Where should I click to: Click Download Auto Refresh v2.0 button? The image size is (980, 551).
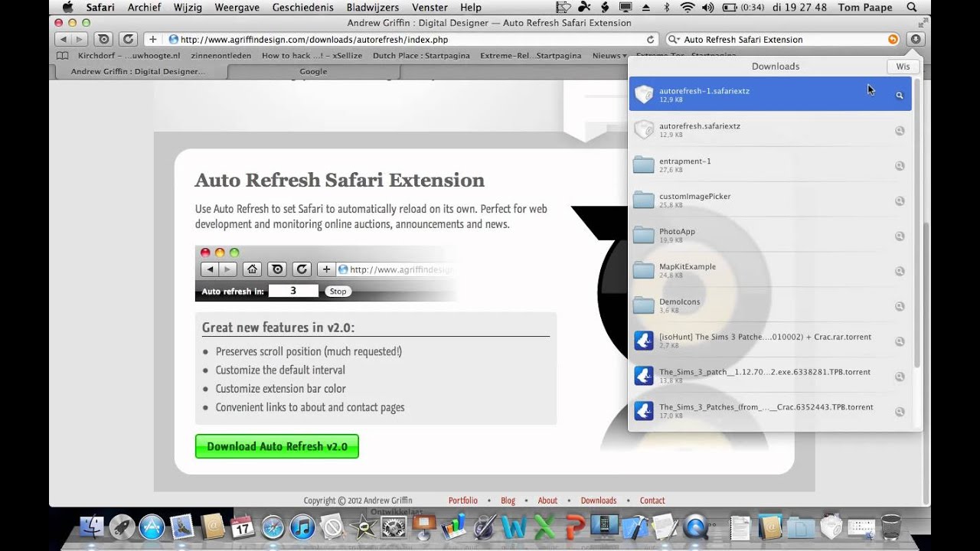click(x=277, y=446)
